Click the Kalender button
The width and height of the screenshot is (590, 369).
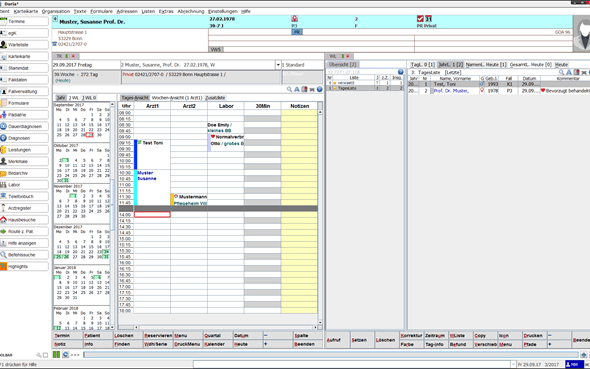point(218,344)
